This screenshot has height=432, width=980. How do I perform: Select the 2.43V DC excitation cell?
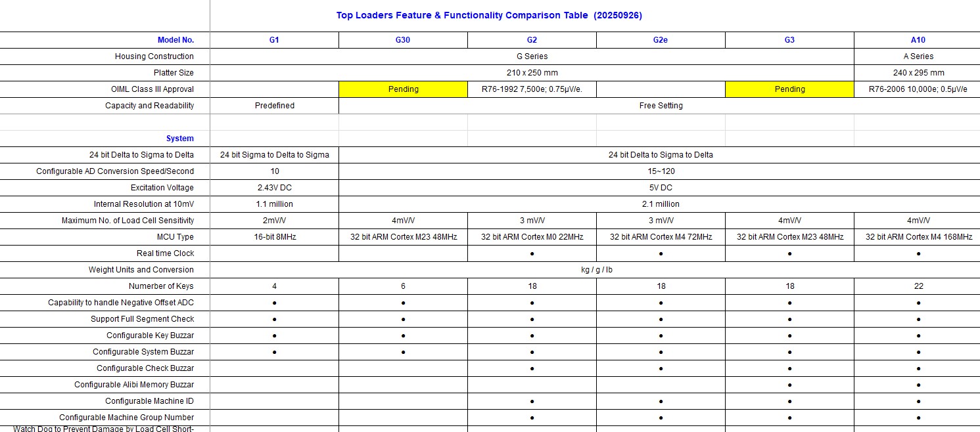274,188
